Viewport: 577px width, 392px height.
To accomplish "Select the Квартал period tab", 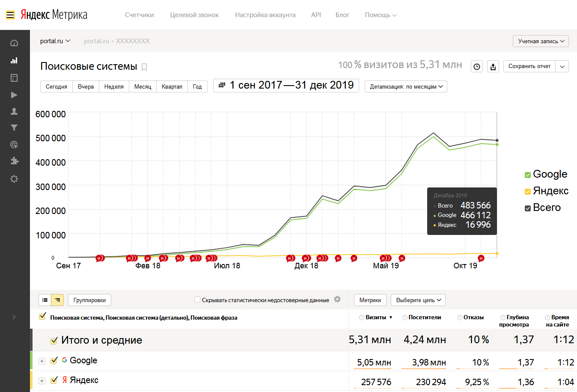I will [172, 86].
